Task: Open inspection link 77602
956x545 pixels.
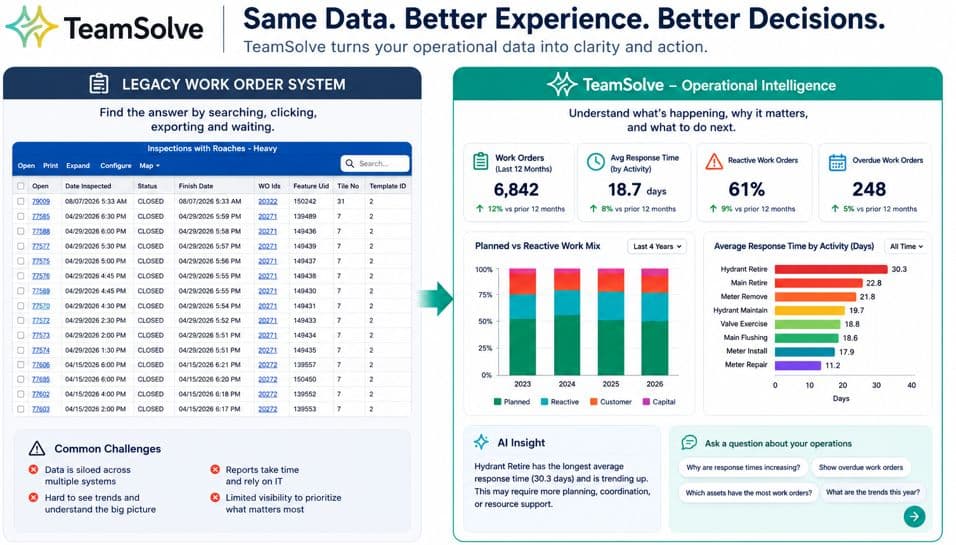Action: (41, 394)
